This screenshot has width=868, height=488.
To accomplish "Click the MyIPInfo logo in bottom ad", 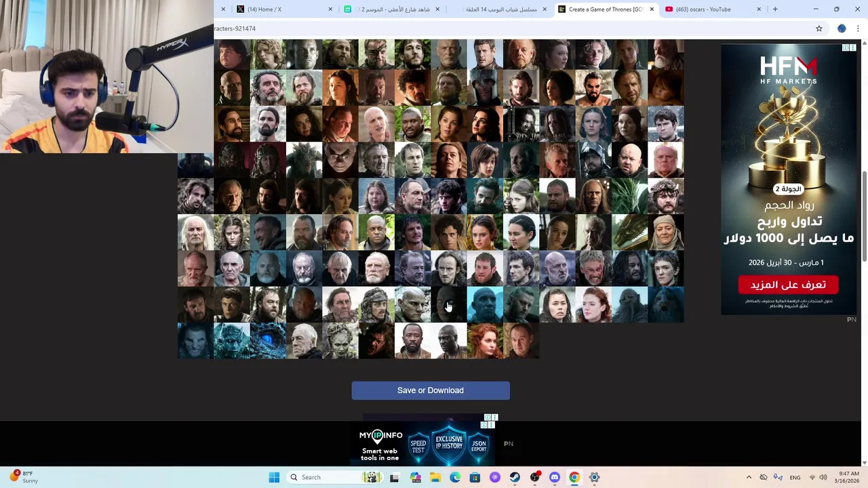I will pos(380,435).
